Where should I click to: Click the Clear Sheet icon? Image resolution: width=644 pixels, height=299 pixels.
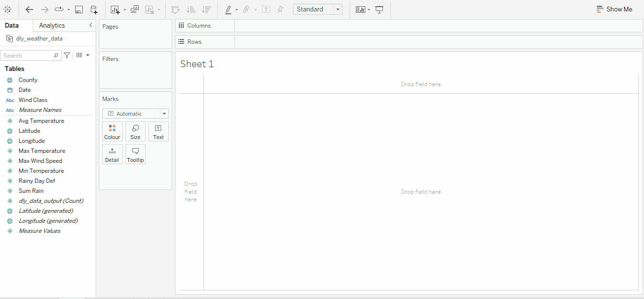(x=149, y=9)
